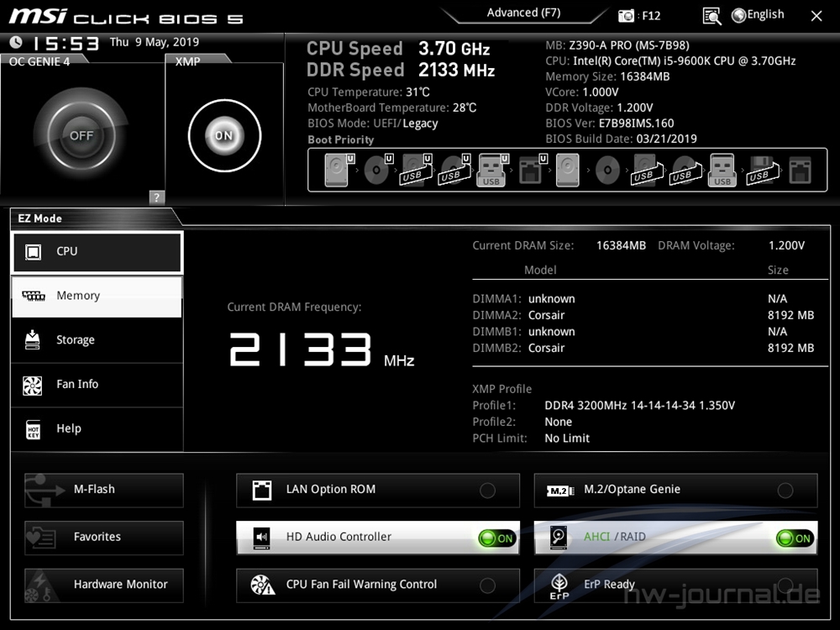Open the Memory section in EZ Mode
840x630 pixels.
97,297
